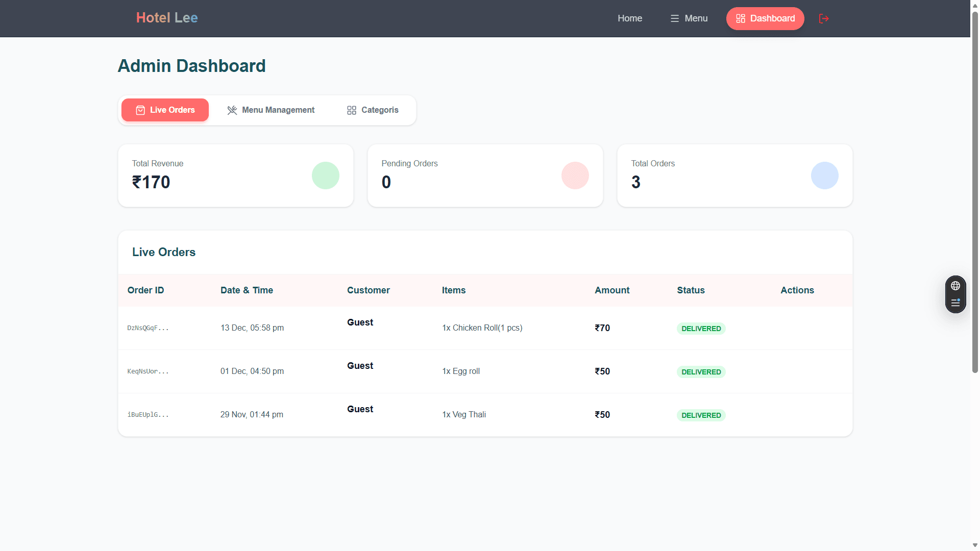980x551 pixels.
Task: Click the red logout icon in navbar
Action: click(x=823, y=18)
